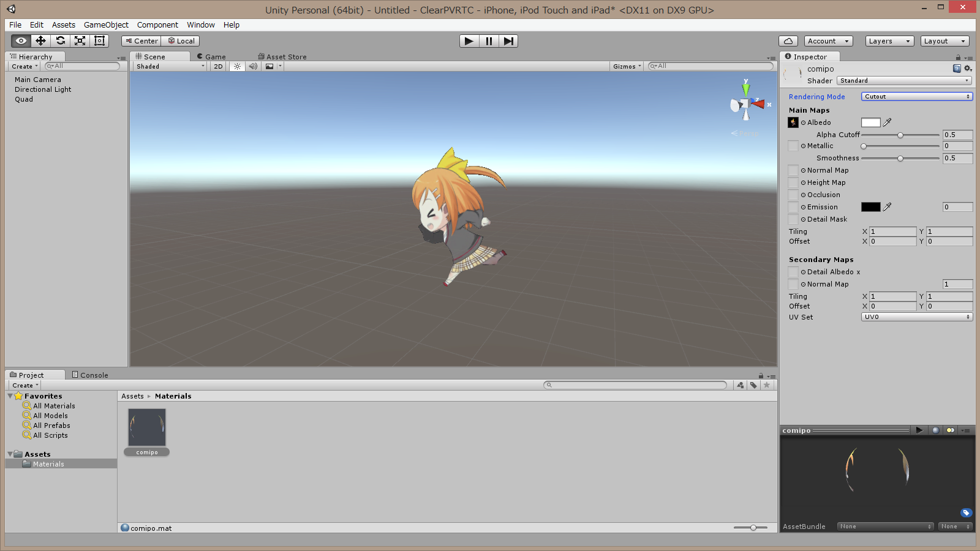Image resolution: width=980 pixels, height=551 pixels.
Task: Click Project Create button
Action: point(25,385)
